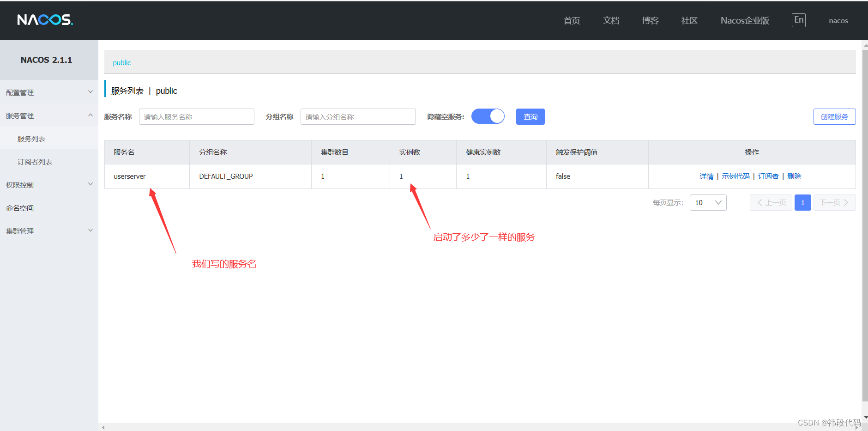Switch language with the En icon
This screenshot has width=868, height=431.
pyautogui.click(x=799, y=20)
